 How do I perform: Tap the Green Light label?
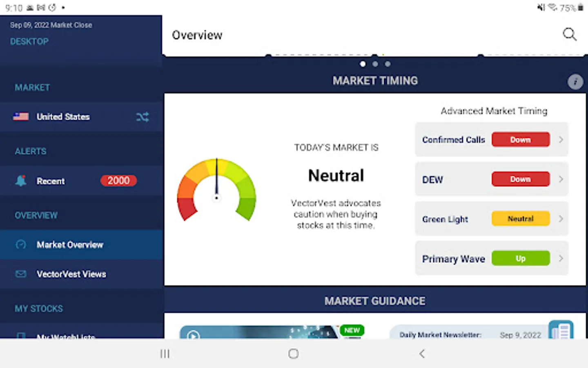[445, 219]
